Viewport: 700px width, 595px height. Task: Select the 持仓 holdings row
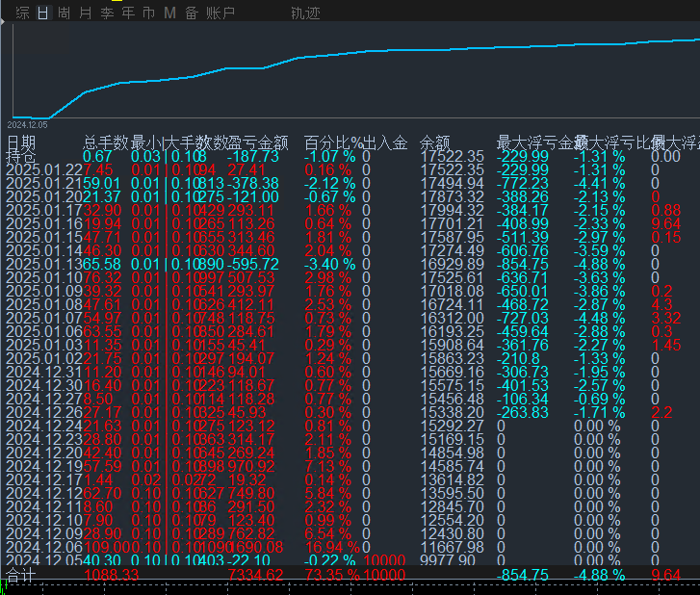pos(21,156)
